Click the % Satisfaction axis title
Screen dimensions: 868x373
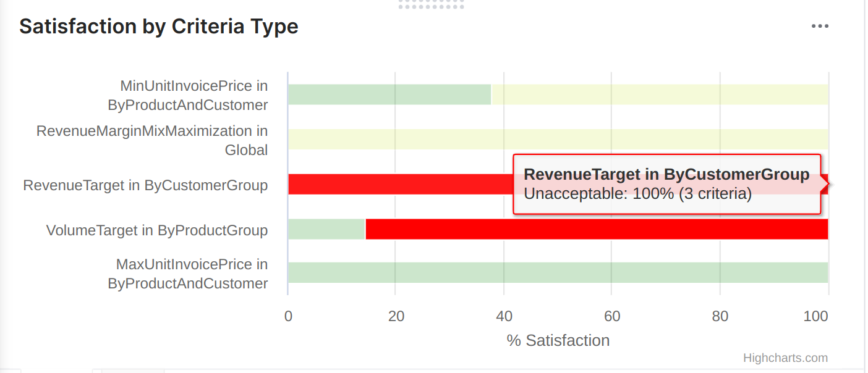[x=558, y=340]
